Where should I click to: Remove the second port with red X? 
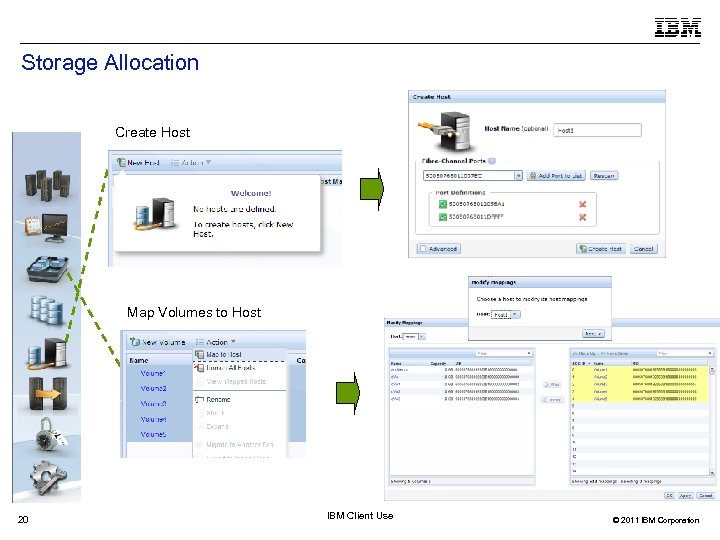coord(582,217)
